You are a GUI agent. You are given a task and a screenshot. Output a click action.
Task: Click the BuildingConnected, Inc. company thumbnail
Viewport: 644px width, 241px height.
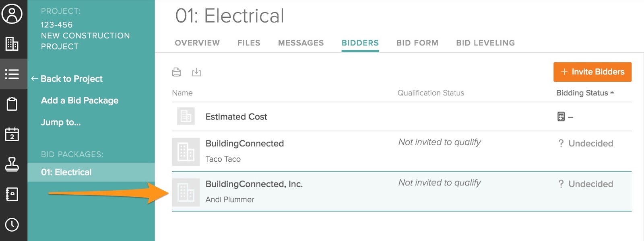point(186,192)
